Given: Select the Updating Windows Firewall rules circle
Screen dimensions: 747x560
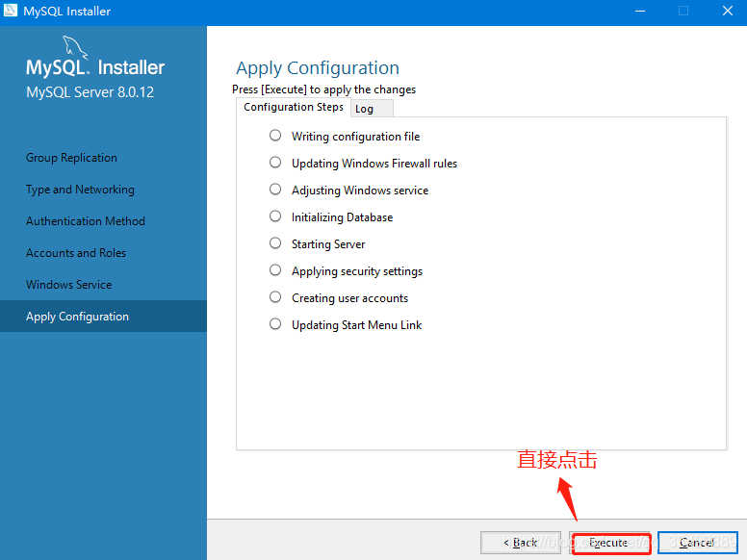Looking at the screenshot, I should (x=275, y=163).
